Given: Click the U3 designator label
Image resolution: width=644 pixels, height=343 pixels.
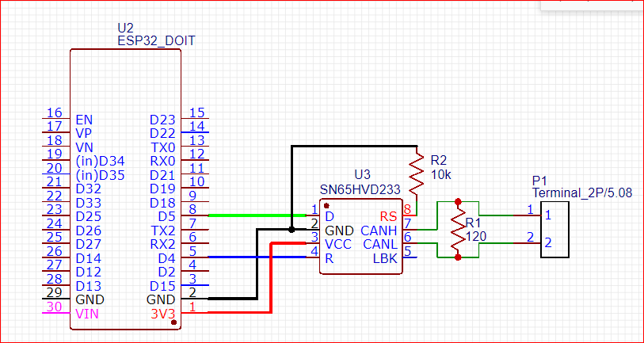Looking at the screenshot, I should [362, 175].
